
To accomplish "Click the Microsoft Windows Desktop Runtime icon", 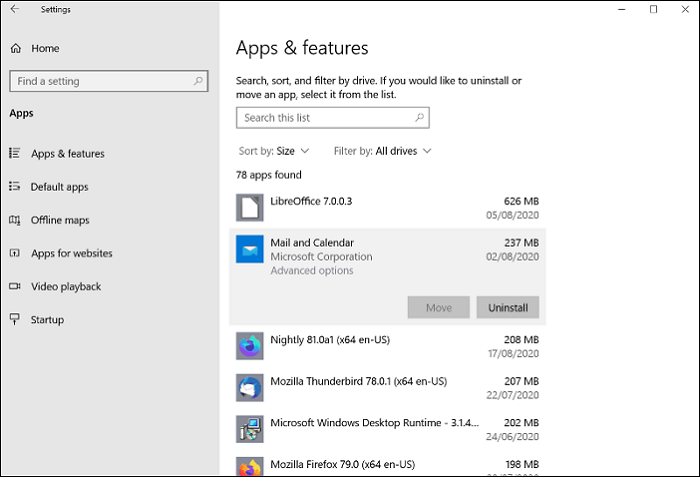I will pyautogui.click(x=249, y=429).
